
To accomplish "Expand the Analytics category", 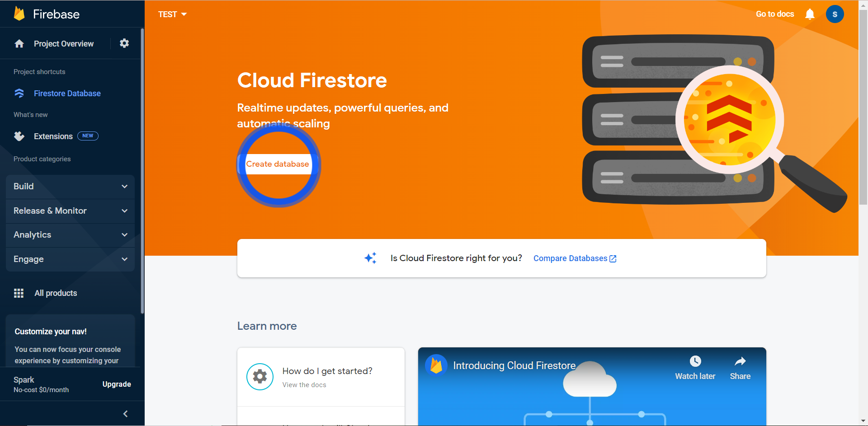I will 70,235.
